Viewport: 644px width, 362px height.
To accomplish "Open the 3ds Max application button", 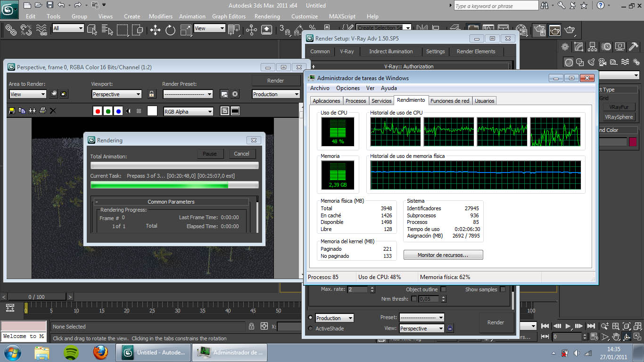I will point(9,8).
